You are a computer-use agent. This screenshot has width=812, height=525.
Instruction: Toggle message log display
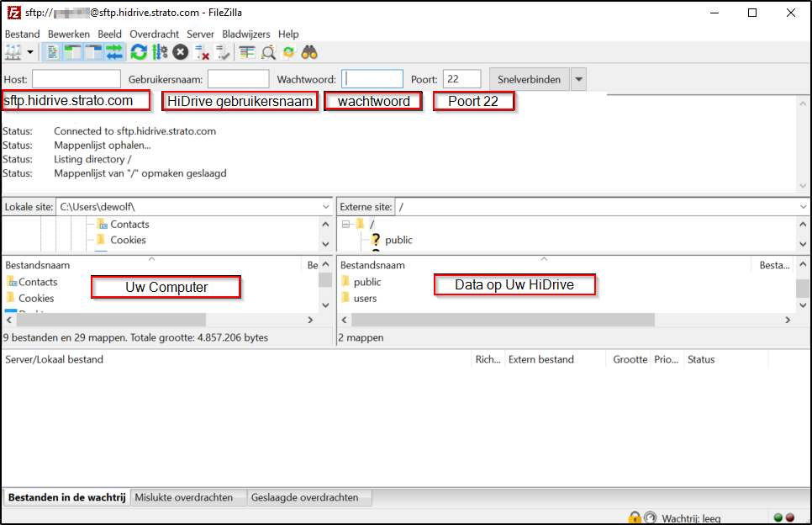click(52, 52)
